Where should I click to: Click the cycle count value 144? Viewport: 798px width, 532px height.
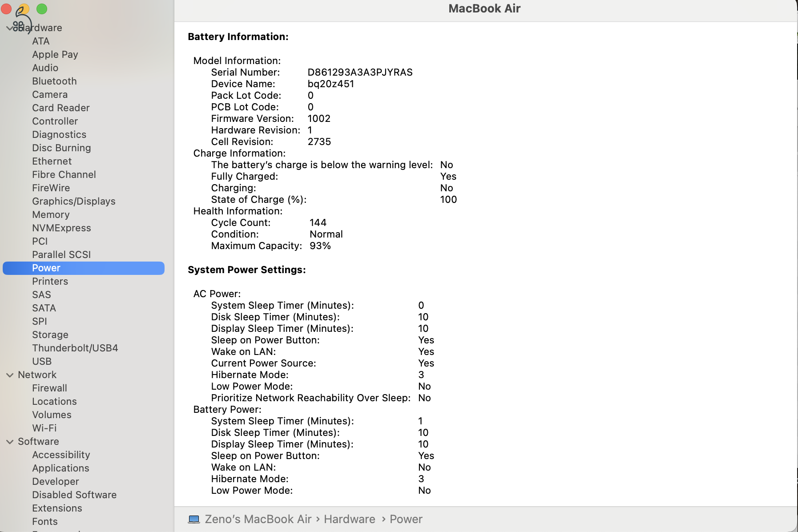318,222
